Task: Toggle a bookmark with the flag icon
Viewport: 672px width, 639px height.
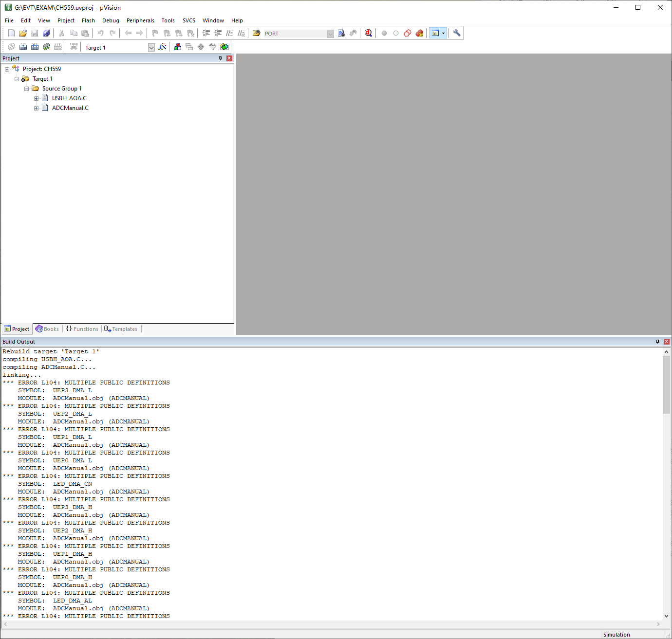Action: click(x=155, y=33)
